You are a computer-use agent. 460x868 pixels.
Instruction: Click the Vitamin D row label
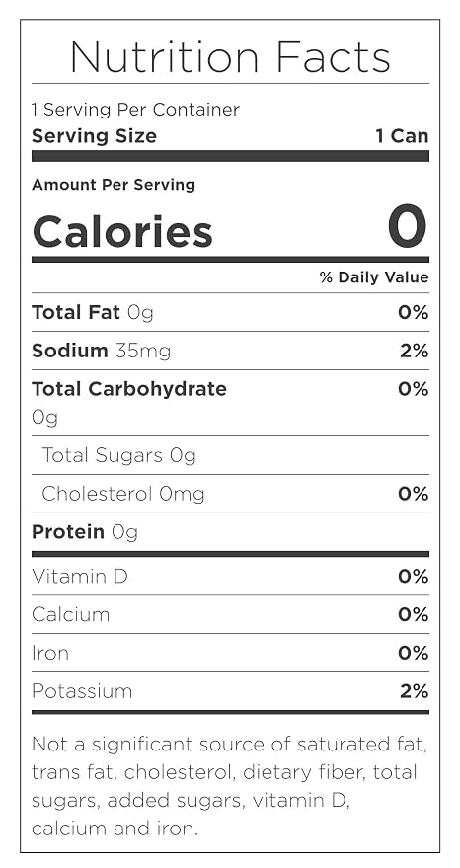tap(80, 577)
